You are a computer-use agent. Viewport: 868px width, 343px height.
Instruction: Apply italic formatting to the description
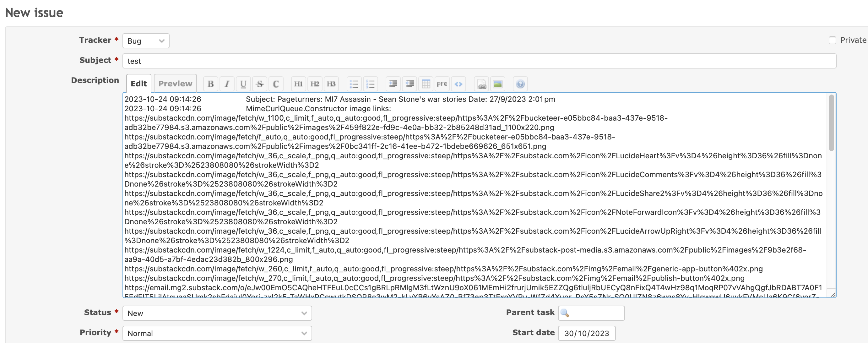point(227,84)
